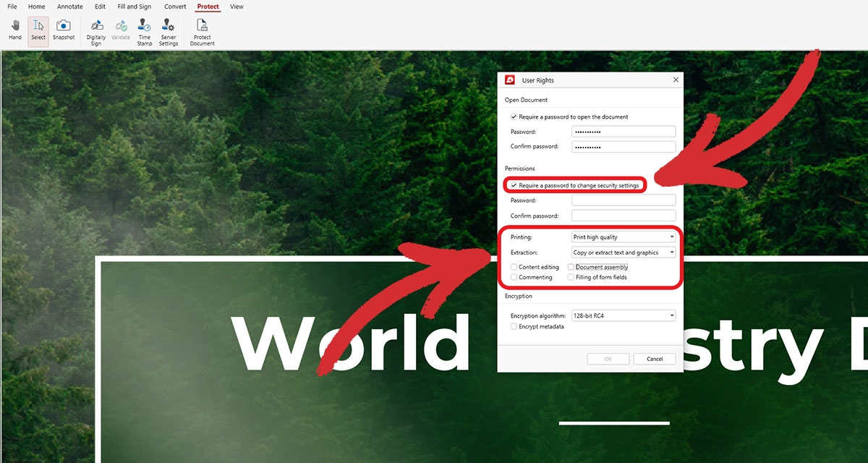
Task: Enable the Content editing permission
Action: (514, 267)
